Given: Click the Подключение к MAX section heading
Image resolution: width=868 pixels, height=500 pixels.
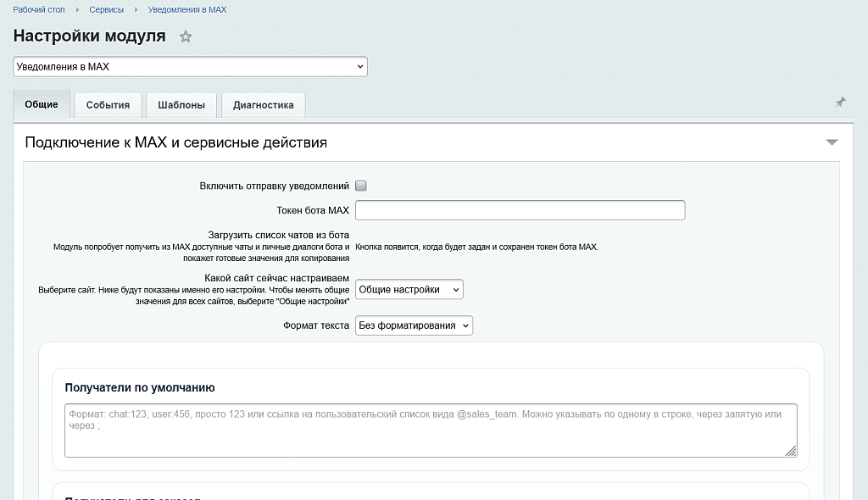Looking at the screenshot, I should [x=175, y=142].
